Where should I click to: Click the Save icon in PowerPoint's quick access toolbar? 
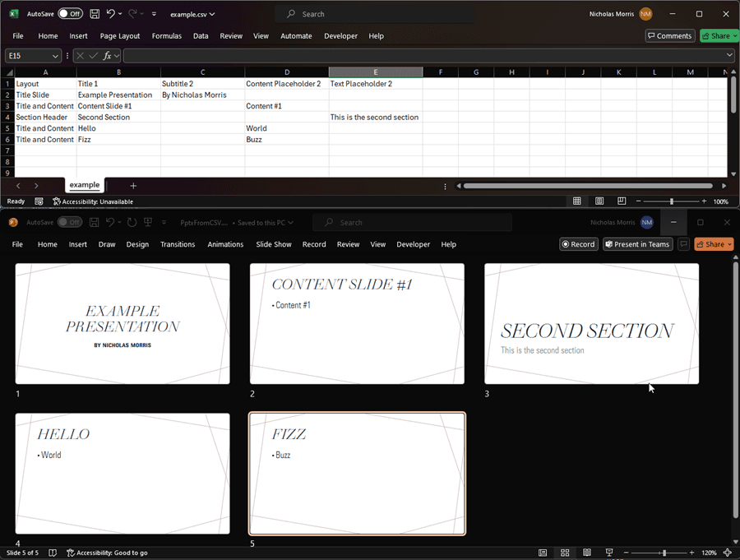click(93, 222)
